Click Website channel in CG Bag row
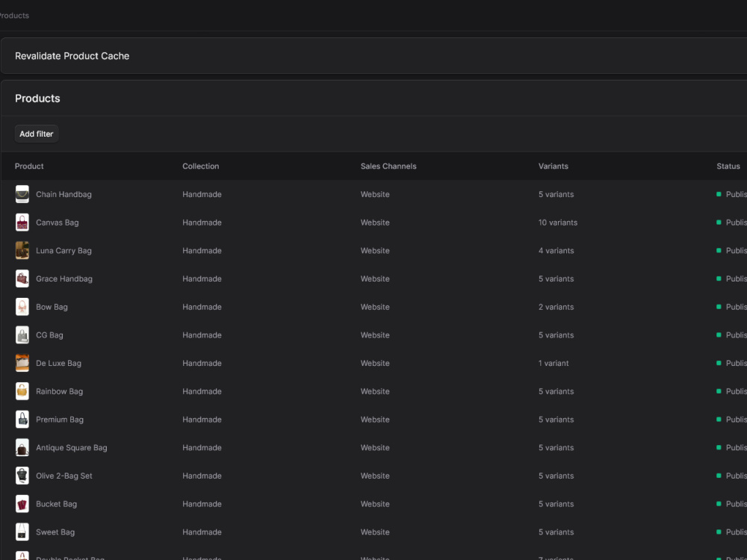 click(375, 335)
